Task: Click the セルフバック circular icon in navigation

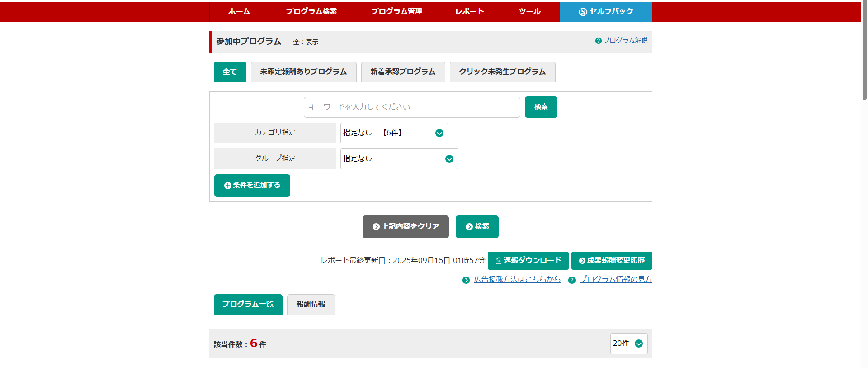Action: click(583, 12)
